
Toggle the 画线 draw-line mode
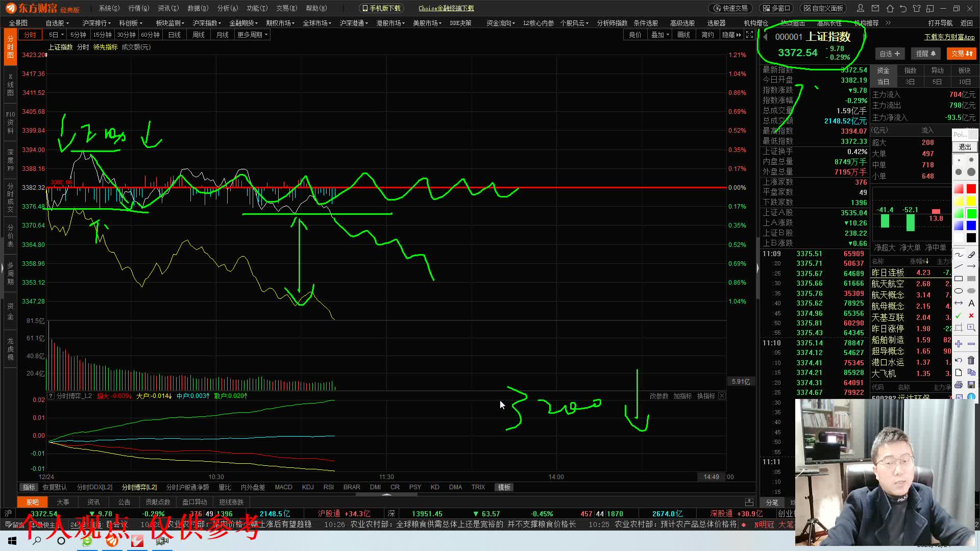coord(683,35)
